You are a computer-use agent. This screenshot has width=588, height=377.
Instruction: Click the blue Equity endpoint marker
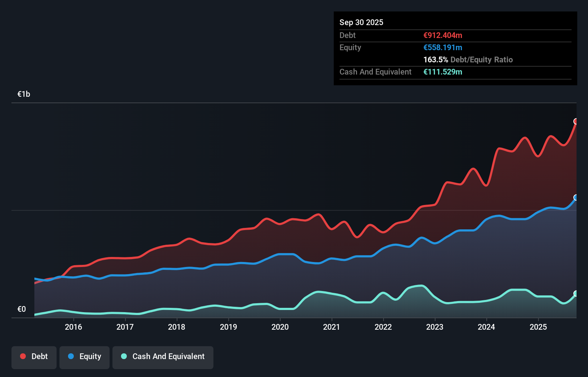point(576,197)
